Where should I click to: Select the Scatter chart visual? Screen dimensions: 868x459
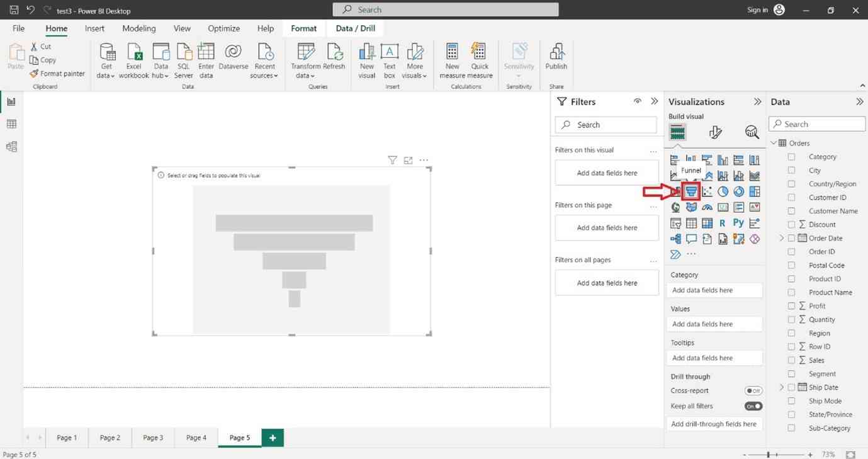707,191
